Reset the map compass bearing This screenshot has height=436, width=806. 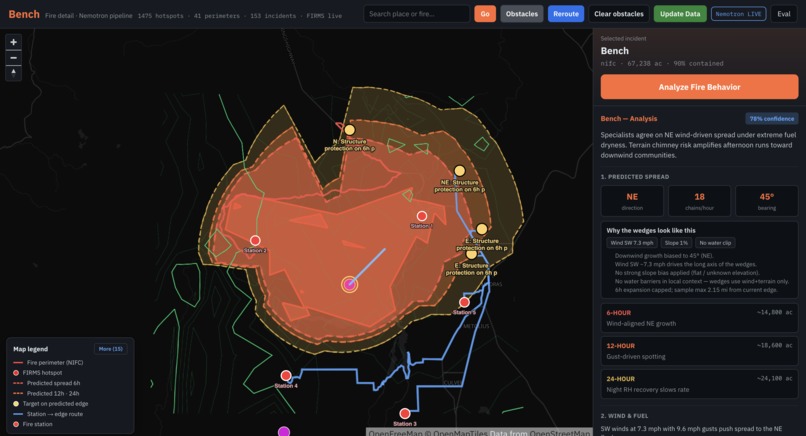(13, 72)
